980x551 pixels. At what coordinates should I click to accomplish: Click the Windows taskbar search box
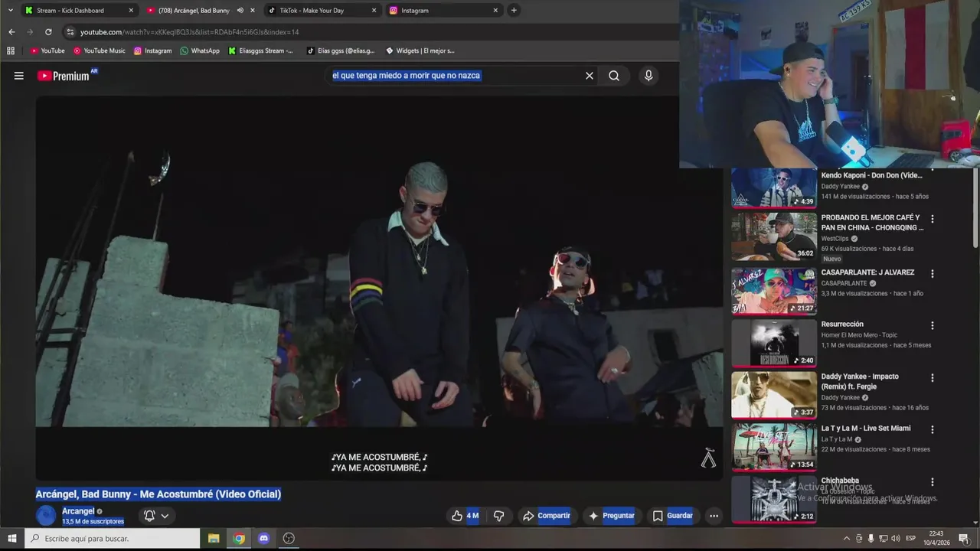(x=113, y=539)
